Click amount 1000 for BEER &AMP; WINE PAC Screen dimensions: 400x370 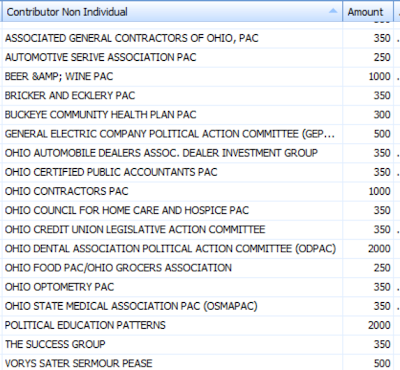click(x=379, y=77)
